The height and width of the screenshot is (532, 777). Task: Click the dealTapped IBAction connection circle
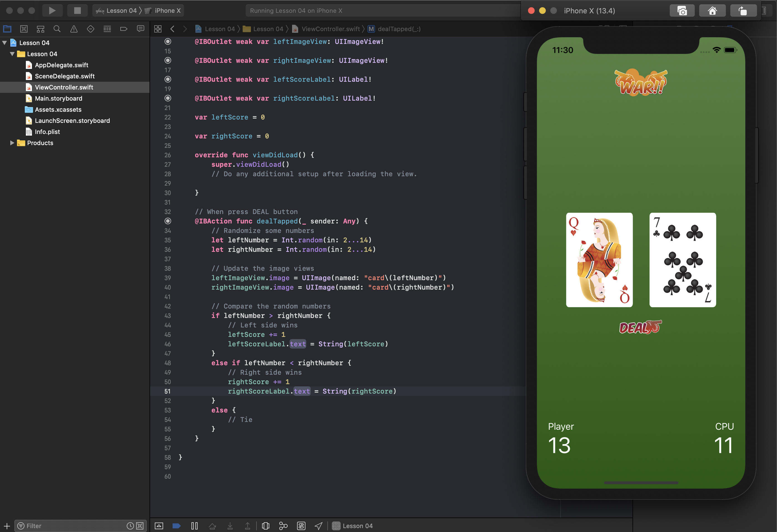pos(168,221)
